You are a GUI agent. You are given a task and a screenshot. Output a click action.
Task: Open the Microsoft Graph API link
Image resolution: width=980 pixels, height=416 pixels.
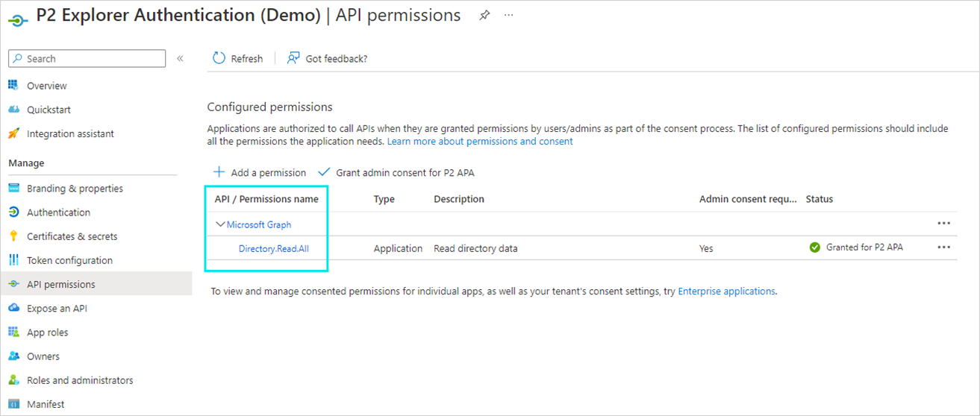tap(259, 224)
